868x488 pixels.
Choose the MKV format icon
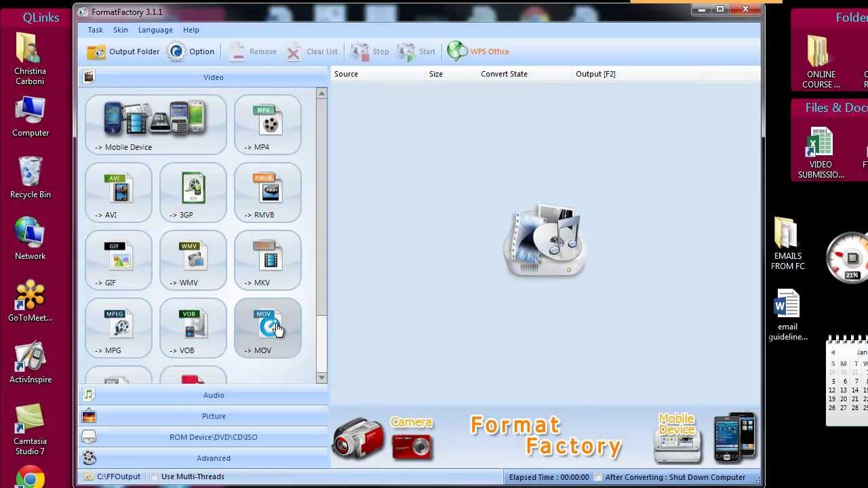[268, 260]
